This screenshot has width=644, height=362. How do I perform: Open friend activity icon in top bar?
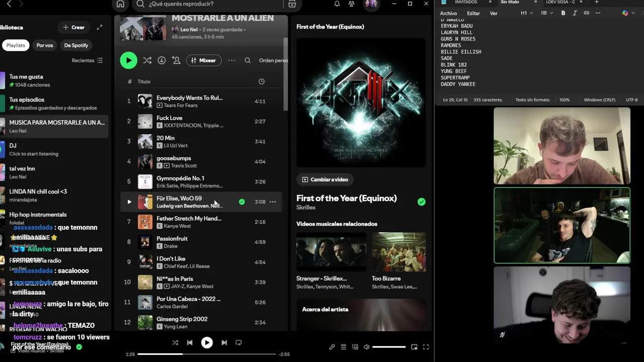(352, 4)
